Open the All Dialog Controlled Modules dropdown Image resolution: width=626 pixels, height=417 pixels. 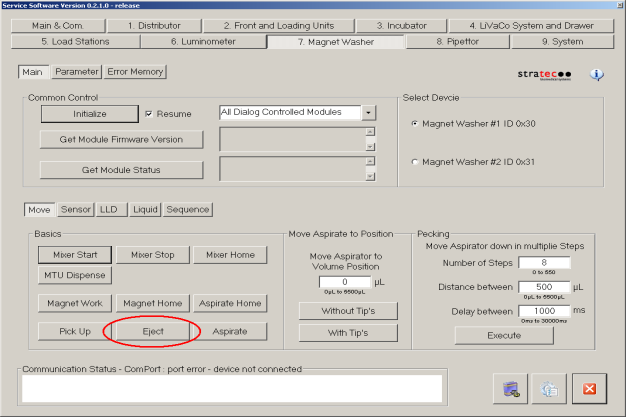369,114
